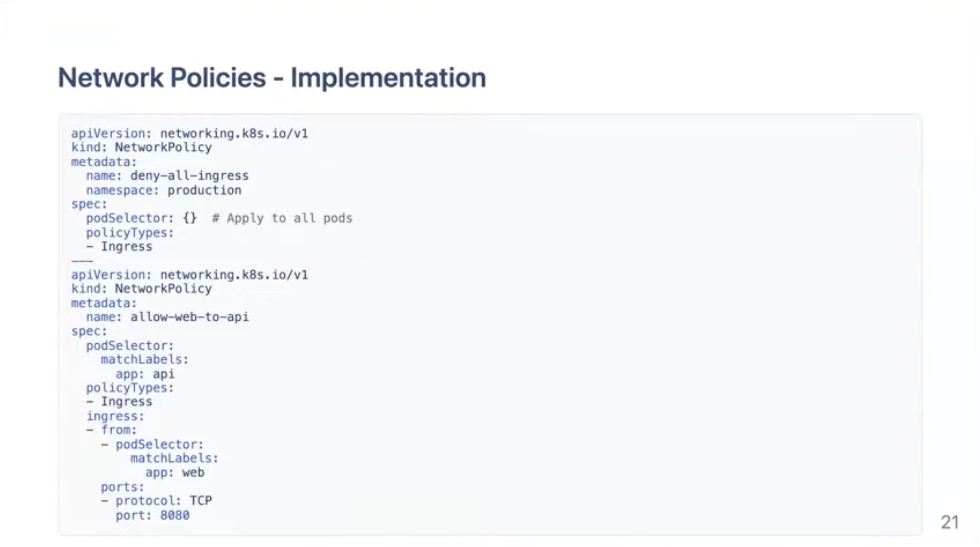
Task: Click the port key on last line
Action: tap(133, 515)
